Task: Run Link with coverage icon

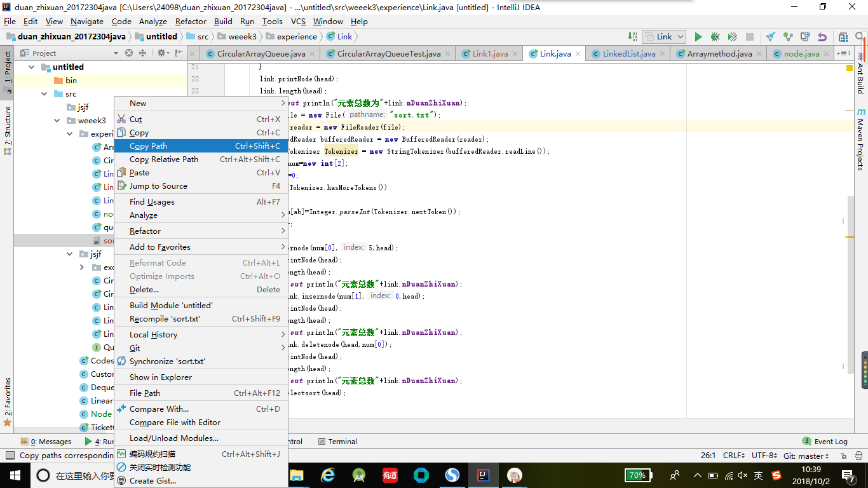Action: tap(732, 37)
